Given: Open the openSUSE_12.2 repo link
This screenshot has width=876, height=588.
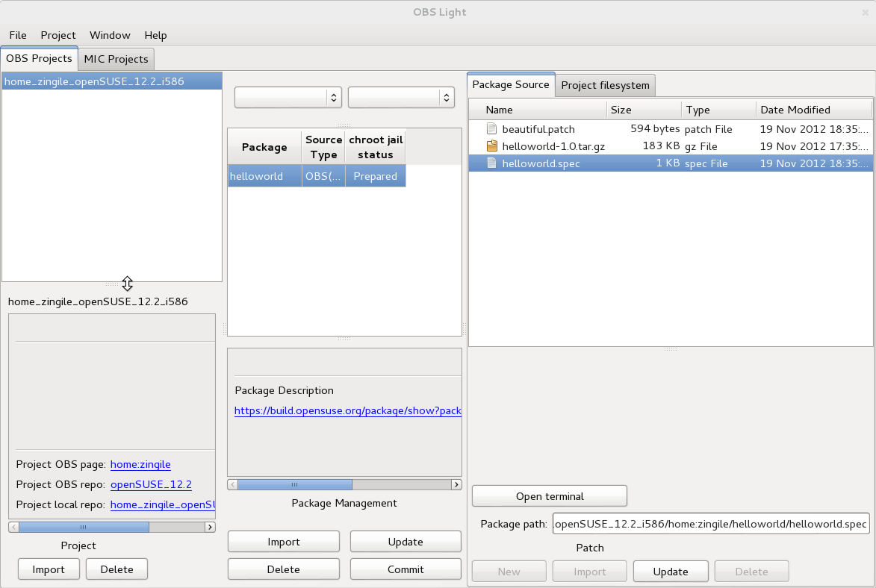Looking at the screenshot, I should [151, 484].
